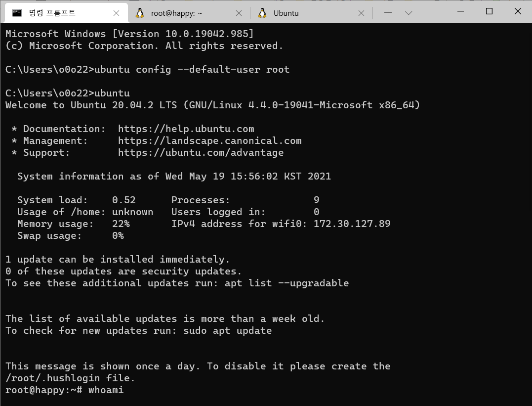Screen dimensions: 532x406
Task: Click the https://landscape.canonical.com URL
Action: [x=209, y=141]
